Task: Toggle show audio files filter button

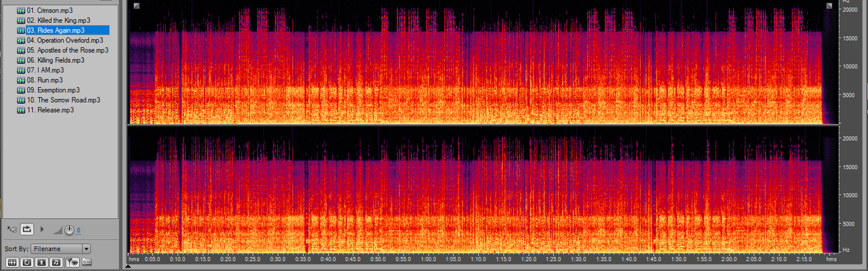Action: click(x=12, y=262)
